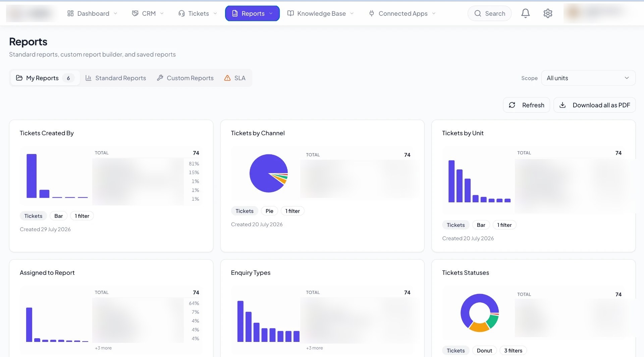Expand the Knowledge Base menu chevron
The width and height of the screenshot is (644, 357).
352,13
